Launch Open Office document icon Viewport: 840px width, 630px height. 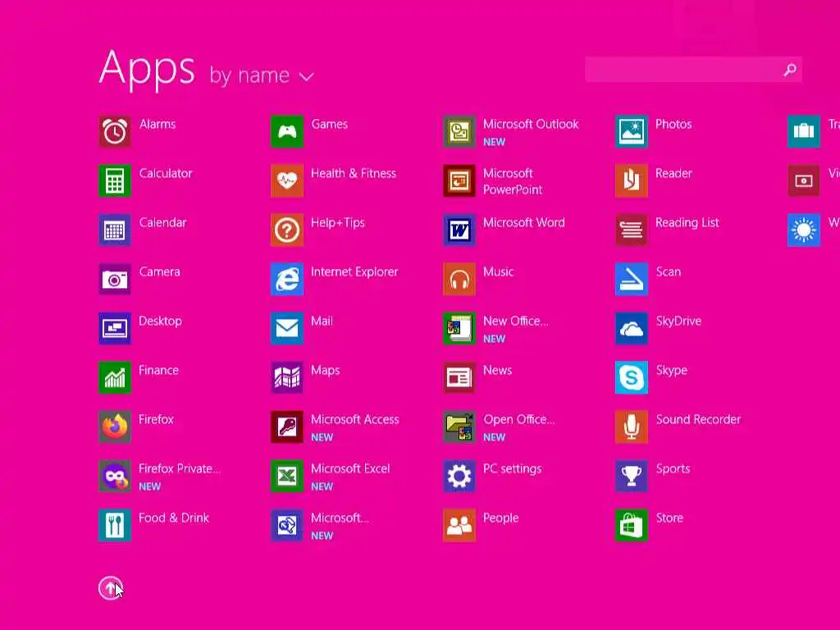[x=459, y=427]
